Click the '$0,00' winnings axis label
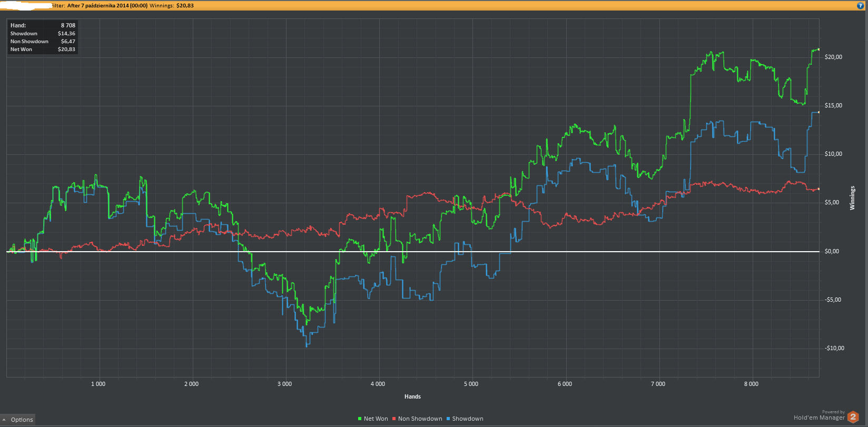Viewport: 868px width, 427px height. click(x=832, y=251)
